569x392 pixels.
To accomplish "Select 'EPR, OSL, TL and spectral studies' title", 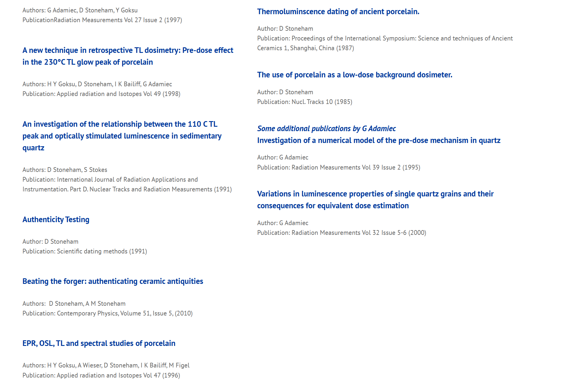I will click(99, 344).
